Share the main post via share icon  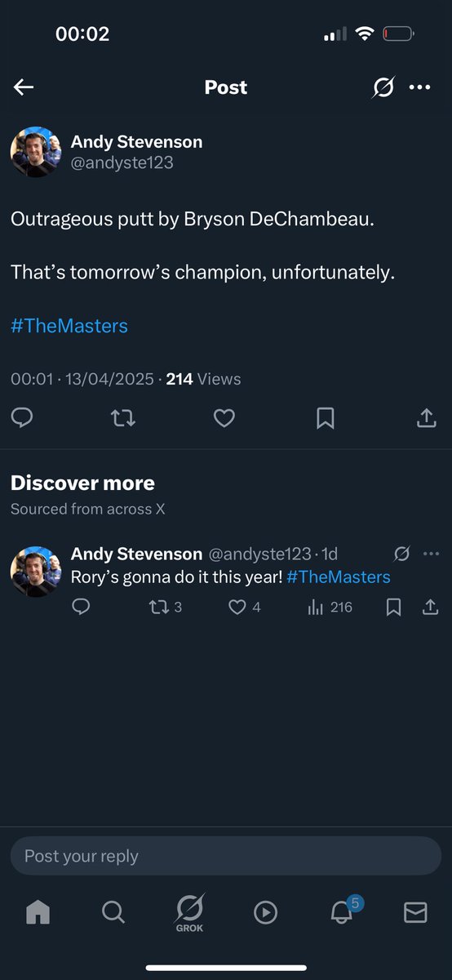426,418
